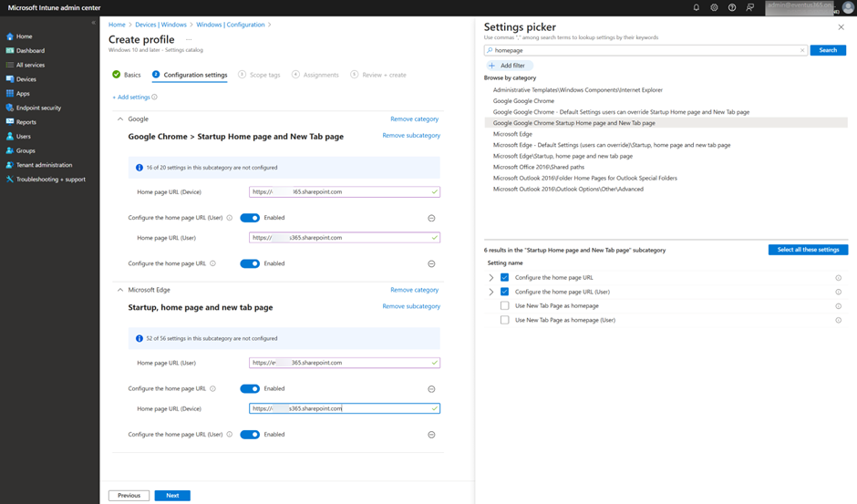Viewport: 857px width, 504px height.
Task: Clear the homepage search text
Action: (x=802, y=50)
